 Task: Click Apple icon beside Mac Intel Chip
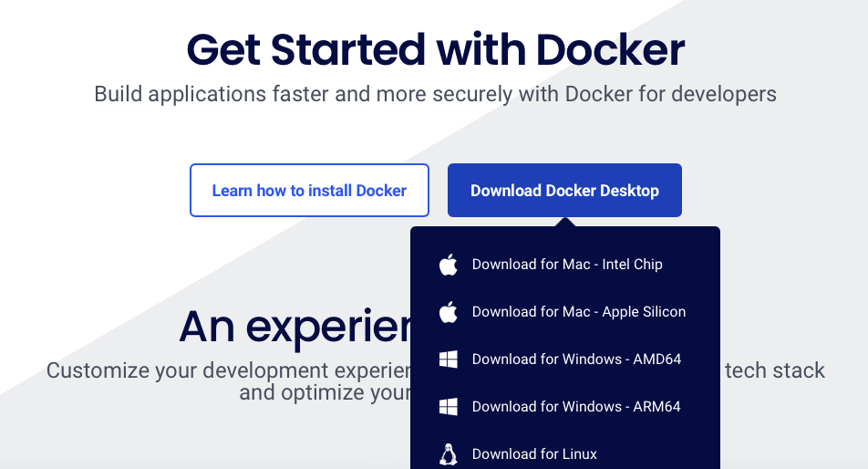(x=449, y=264)
